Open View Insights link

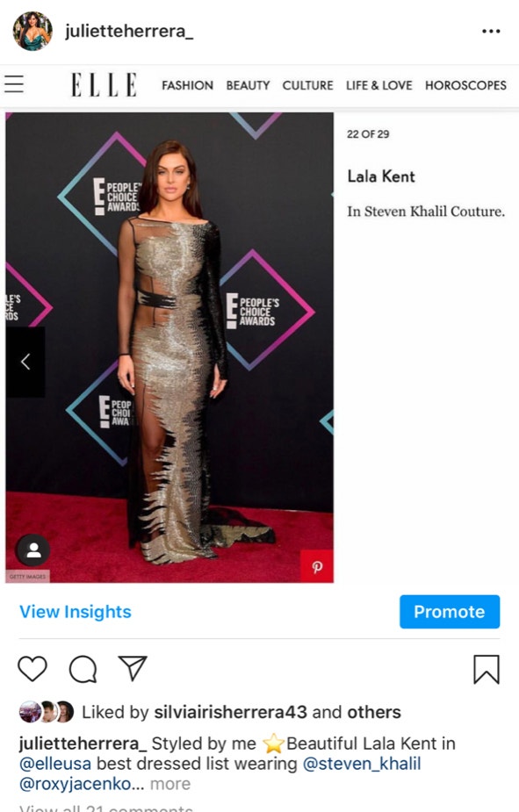click(x=76, y=612)
